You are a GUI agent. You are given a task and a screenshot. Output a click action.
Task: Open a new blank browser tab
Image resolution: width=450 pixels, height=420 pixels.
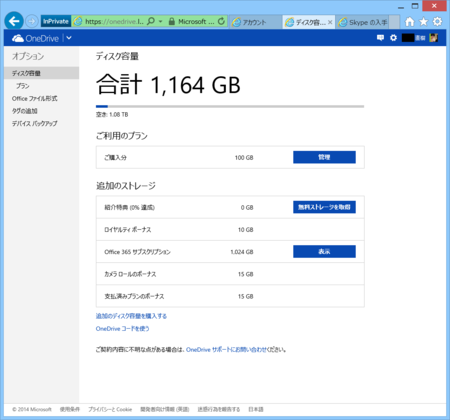(x=394, y=22)
